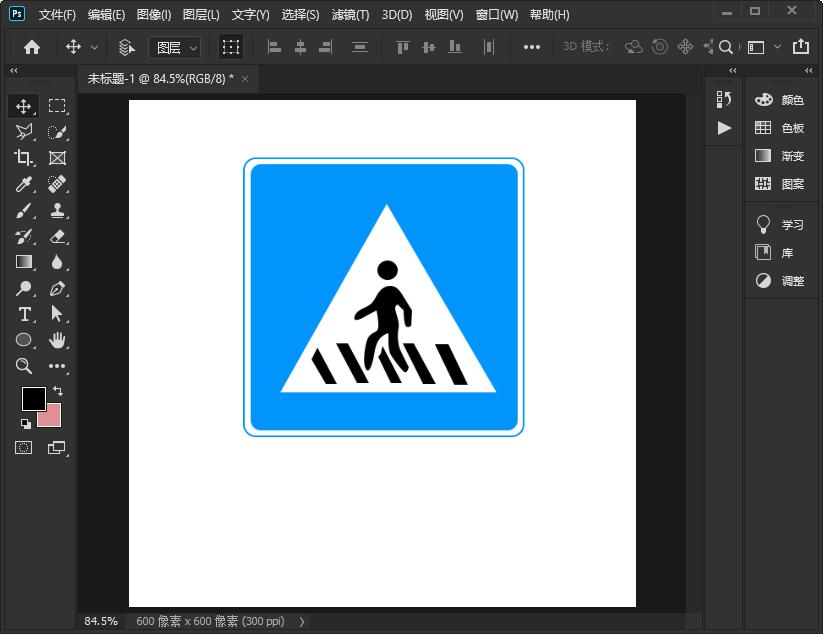The height and width of the screenshot is (634, 823).
Task: Open the 图像(I) menu
Action: pyautogui.click(x=153, y=15)
